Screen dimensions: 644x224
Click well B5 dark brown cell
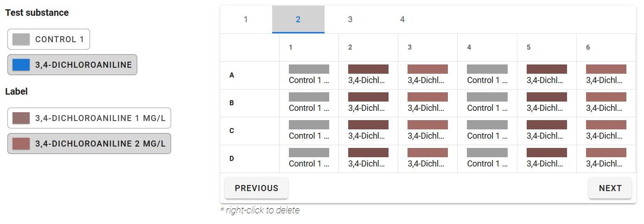[x=547, y=103]
